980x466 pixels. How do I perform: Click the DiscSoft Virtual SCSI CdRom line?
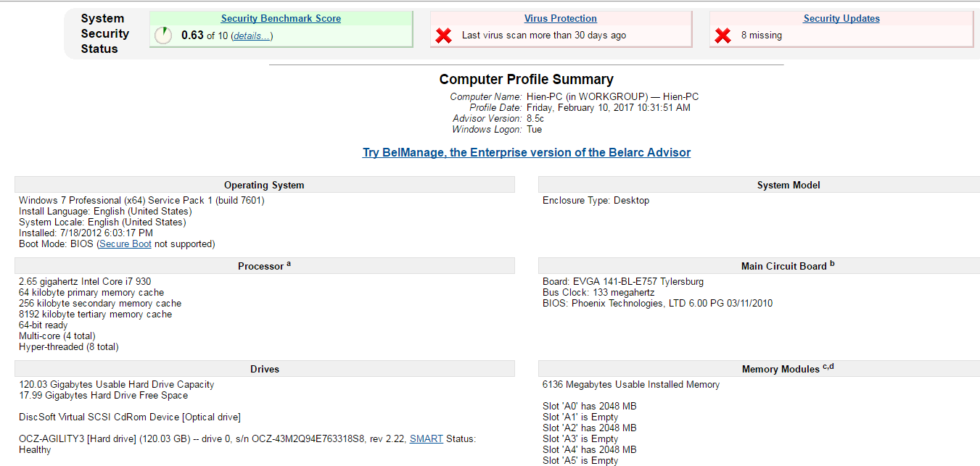click(x=129, y=417)
